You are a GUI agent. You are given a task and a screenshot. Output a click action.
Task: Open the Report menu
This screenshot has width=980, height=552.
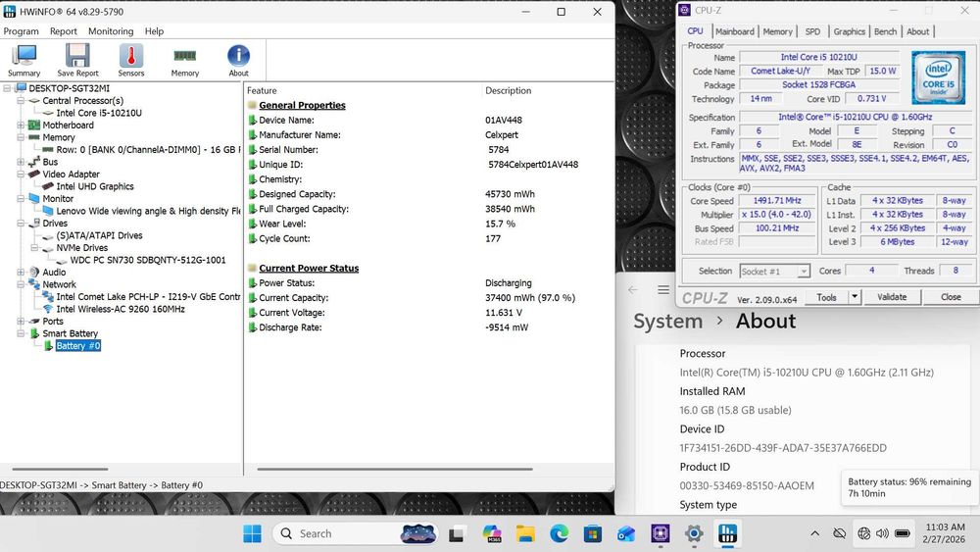point(63,31)
